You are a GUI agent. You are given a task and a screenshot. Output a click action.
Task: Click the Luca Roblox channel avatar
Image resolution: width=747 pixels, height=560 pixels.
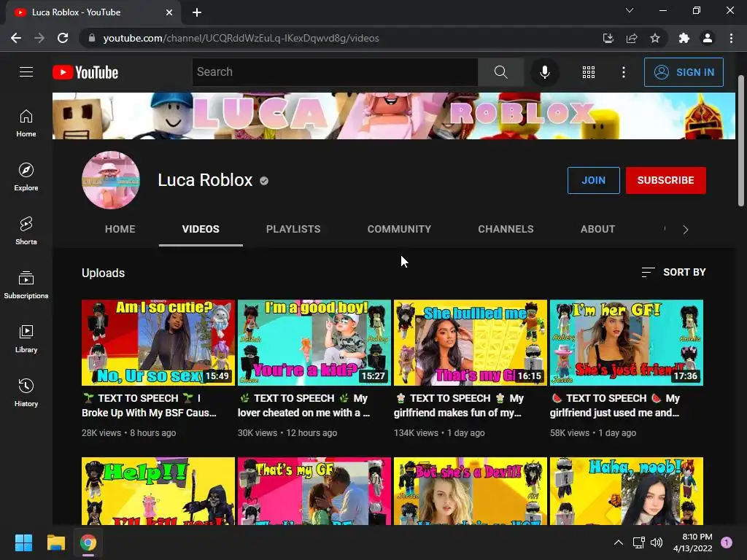[x=111, y=180]
